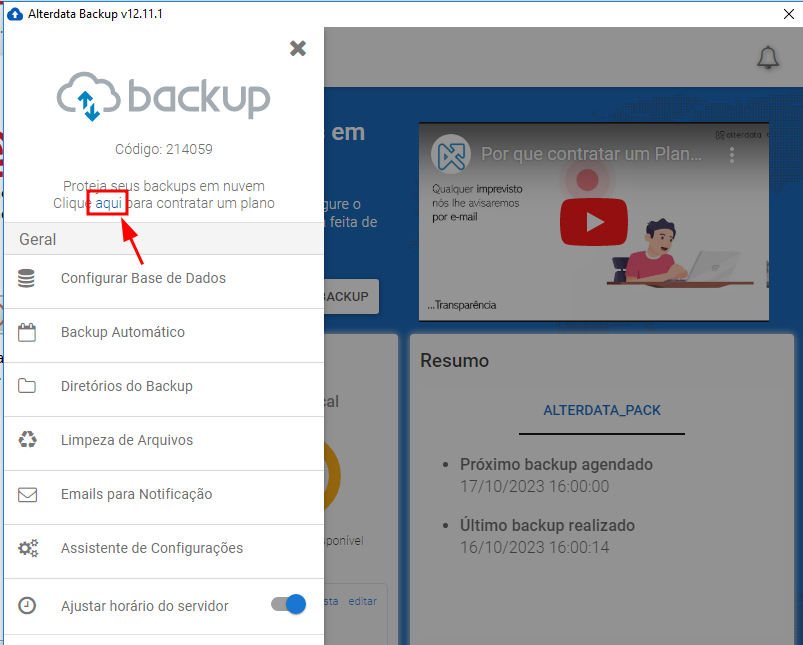Click the 'Código: 214059' text

click(x=163, y=149)
